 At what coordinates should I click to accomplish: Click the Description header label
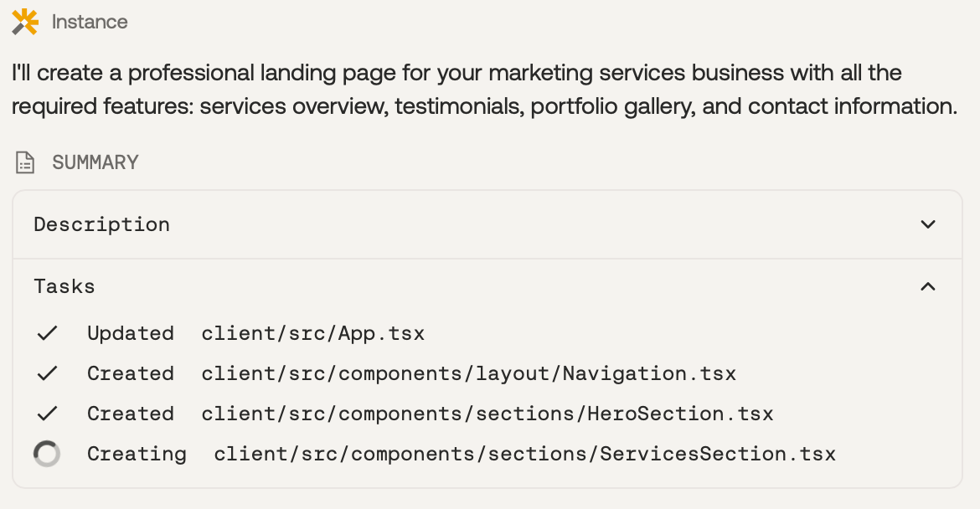tap(102, 224)
